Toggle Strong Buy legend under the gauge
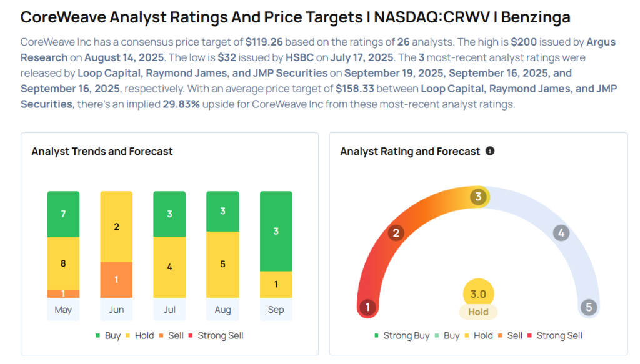 point(402,335)
